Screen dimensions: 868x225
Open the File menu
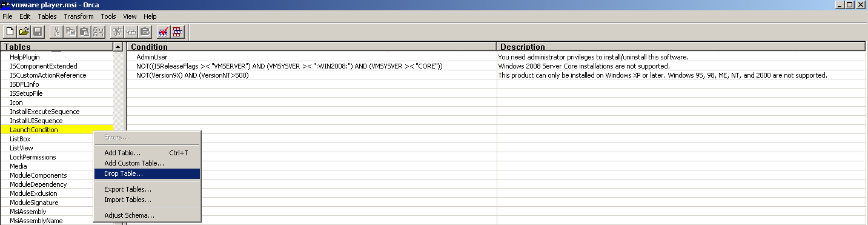coord(7,16)
